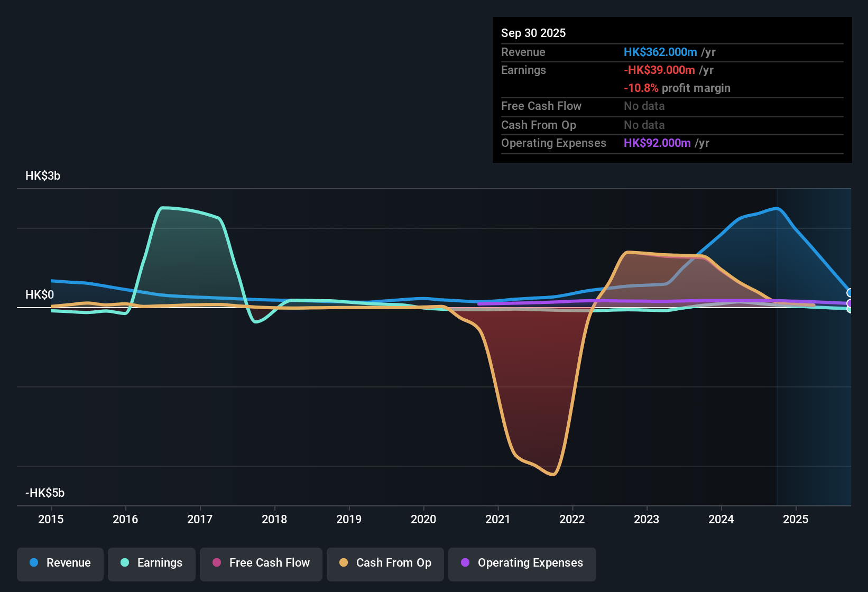This screenshot has width=868, height=592.
Task: Expand the Free Cash Flow legend entry
Action: tap(261, 564)
